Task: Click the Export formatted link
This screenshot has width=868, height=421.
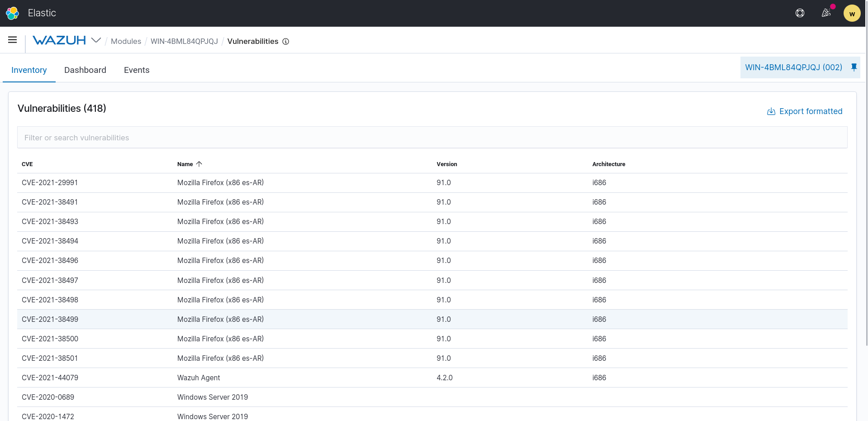Action: pyautogui.click(x=811, y=111)
